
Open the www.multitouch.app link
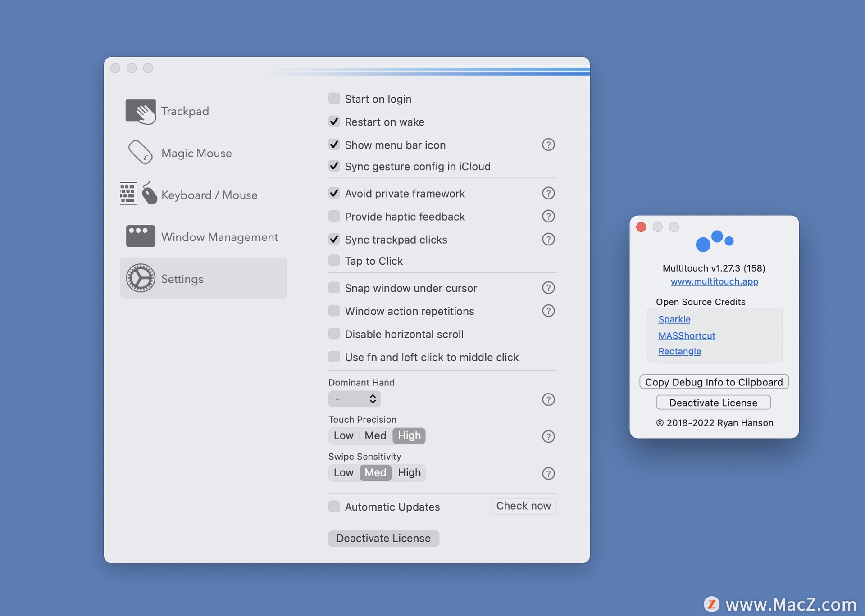click(714, 281)
